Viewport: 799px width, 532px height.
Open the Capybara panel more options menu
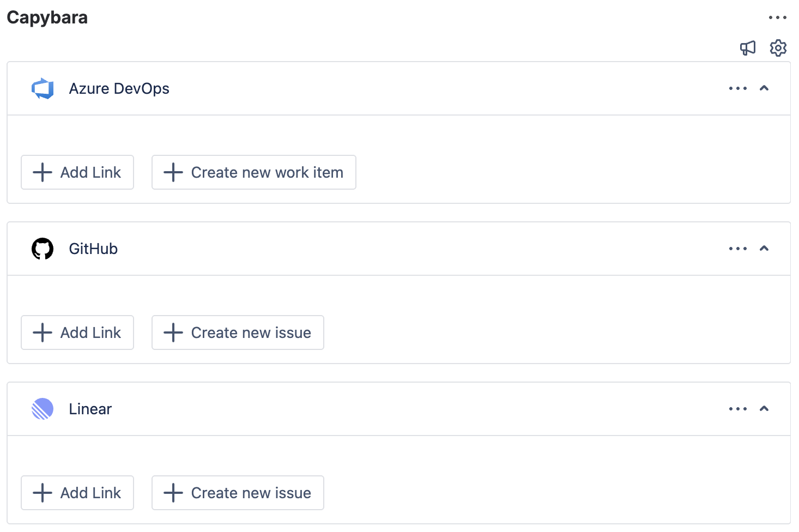[x=777, y=17]
